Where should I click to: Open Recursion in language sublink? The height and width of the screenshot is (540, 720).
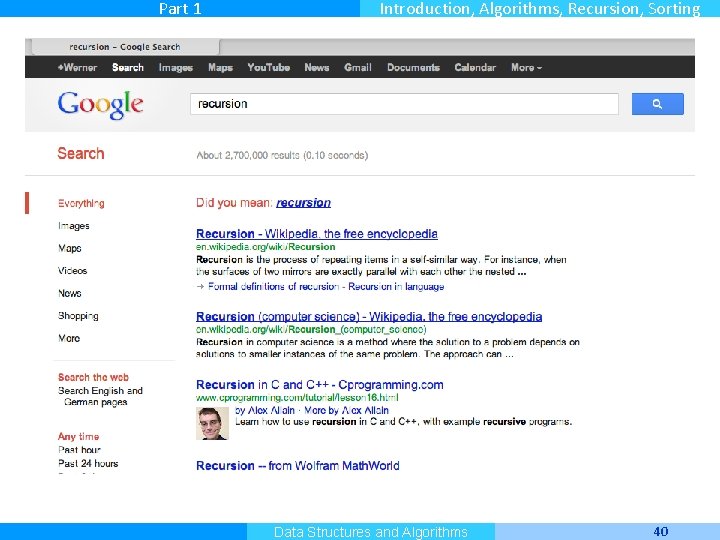coord(396,287)
